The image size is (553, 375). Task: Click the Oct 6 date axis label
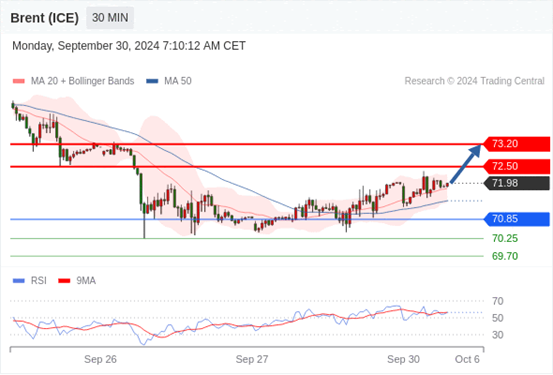[467, 359]
